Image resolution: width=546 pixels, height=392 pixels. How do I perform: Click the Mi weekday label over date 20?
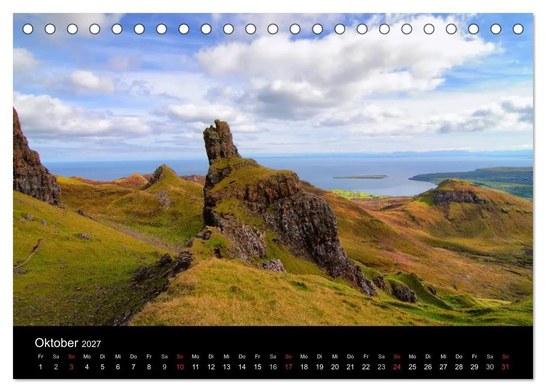click(335, 356)
